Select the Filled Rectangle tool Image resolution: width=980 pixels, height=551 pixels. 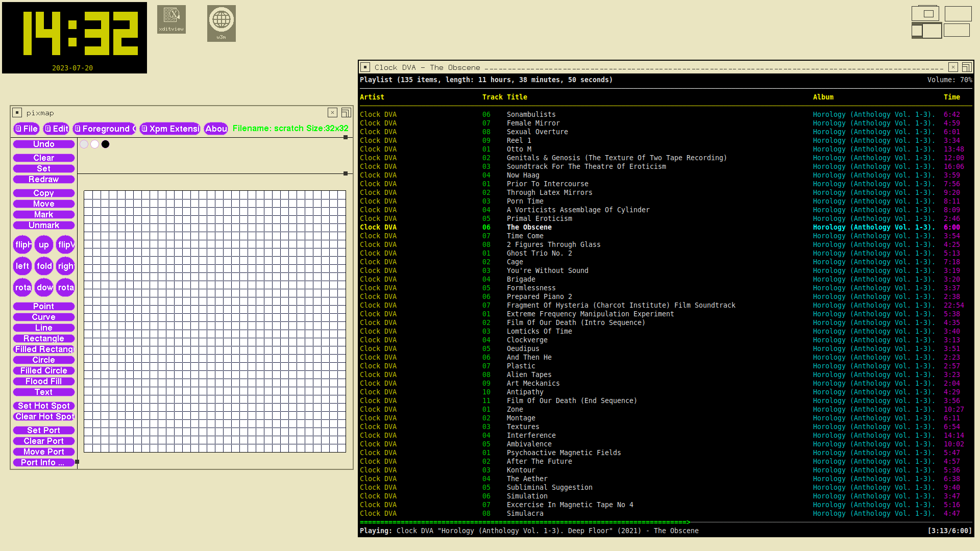pos(44,349)
